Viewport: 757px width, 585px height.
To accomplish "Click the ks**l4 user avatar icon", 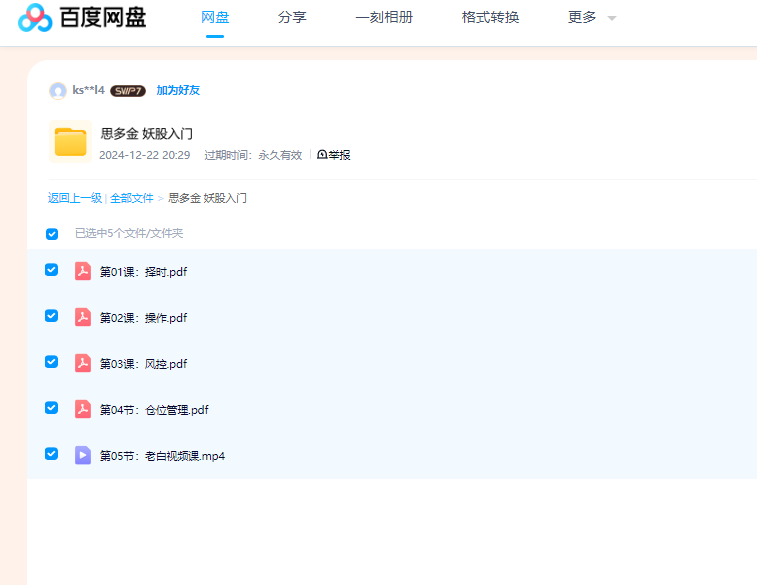I will (58, 90).
